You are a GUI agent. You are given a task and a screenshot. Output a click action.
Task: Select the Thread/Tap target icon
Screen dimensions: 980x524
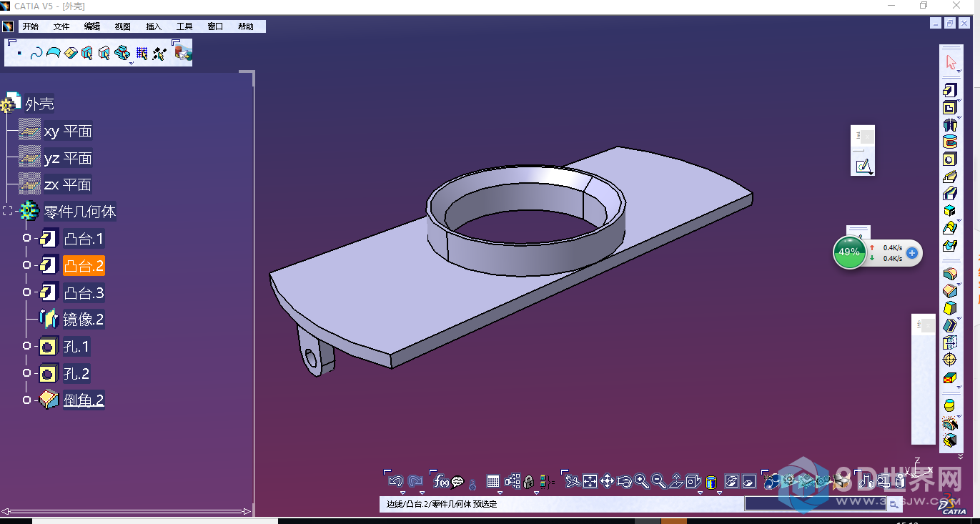[949, 360]
